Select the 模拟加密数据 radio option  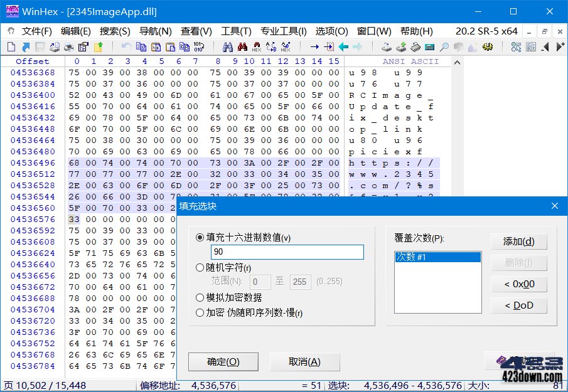200,298
